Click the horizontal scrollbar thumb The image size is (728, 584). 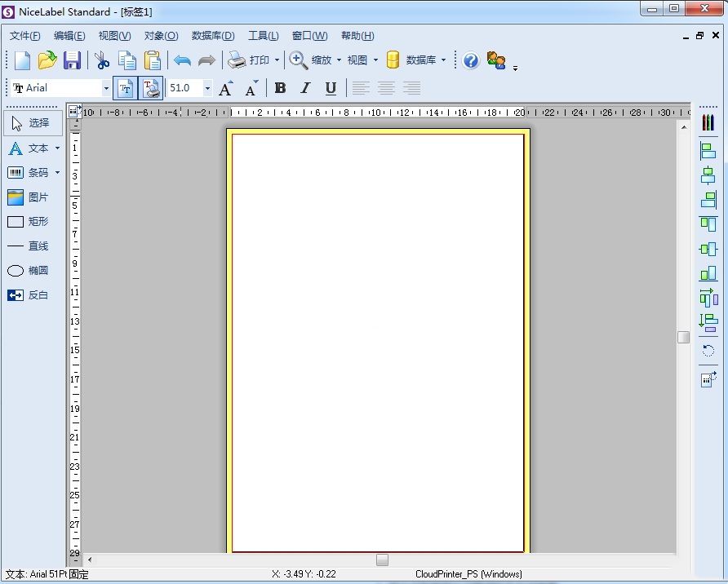pyautogui.click(x=382, y=560)
